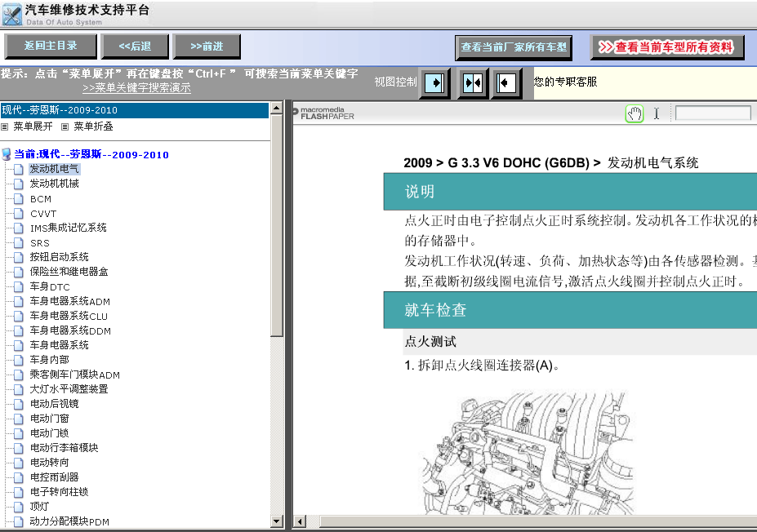The width and height of the screenshot is (757, 532).
Task: Open the 电动门窗 tree item
Action: (49, 419)
